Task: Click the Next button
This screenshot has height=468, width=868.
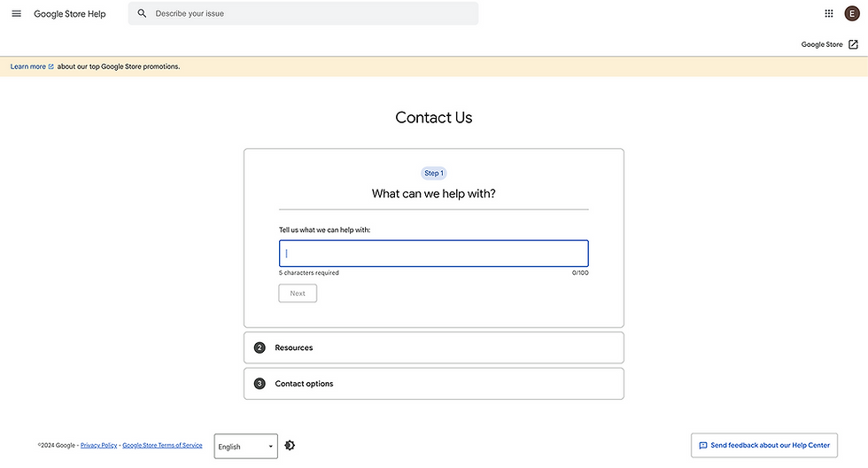Action: [x=298, y=293]
